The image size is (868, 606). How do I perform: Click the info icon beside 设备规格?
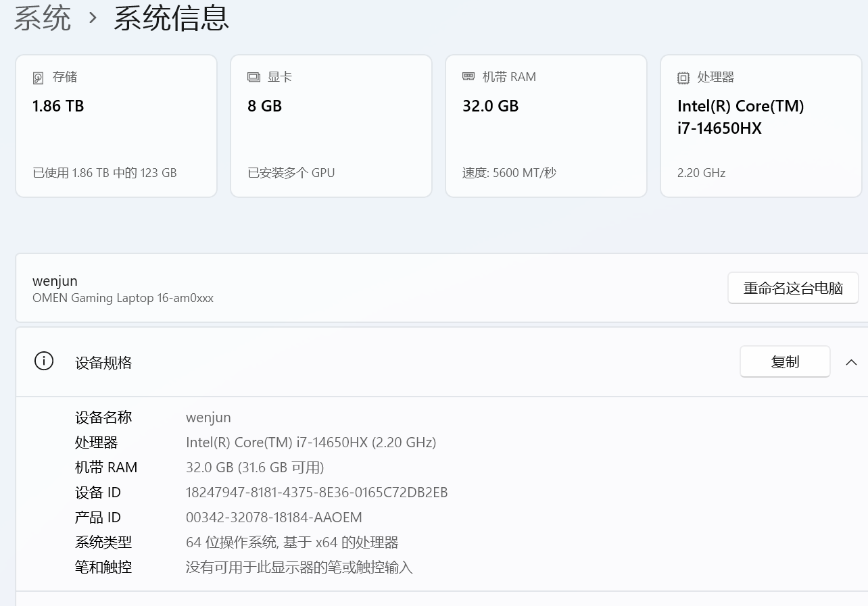[44, 361]
